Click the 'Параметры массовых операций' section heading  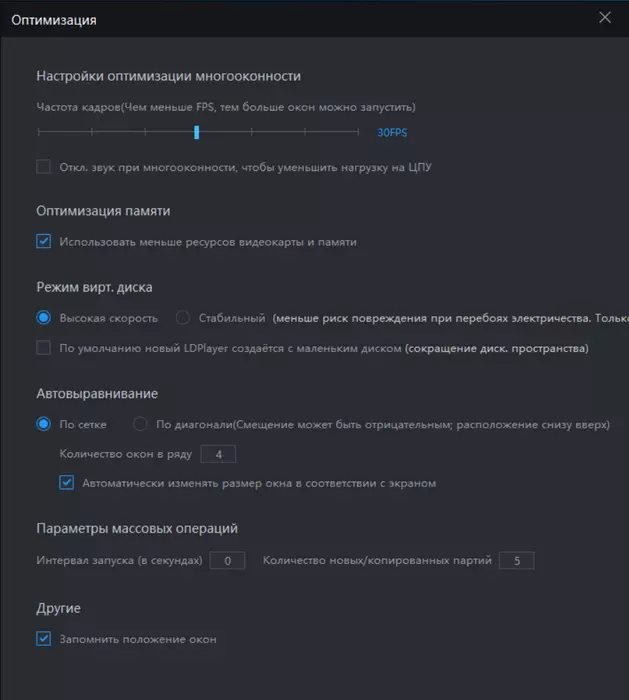tap(137, 528)
